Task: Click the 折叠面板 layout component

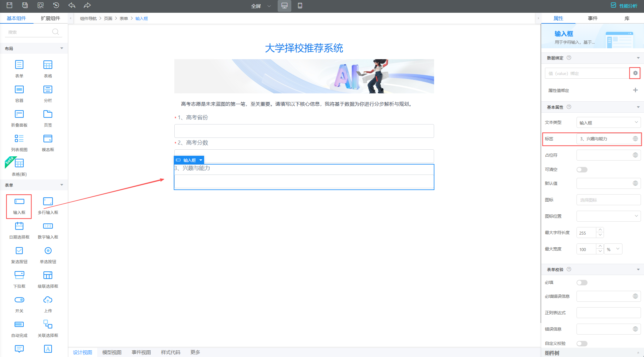Action: point(19,114)
